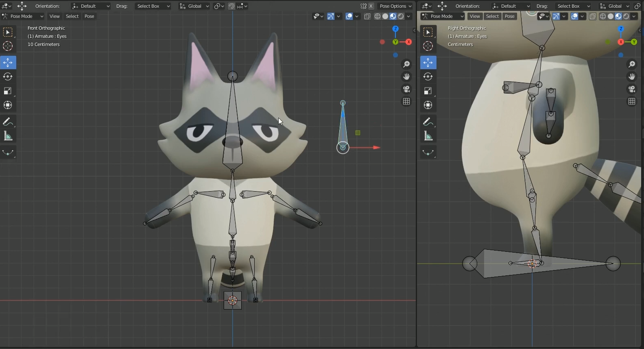Toggle show gizmo button in right viewport
The image size is (644, 349).
point(556,16)
